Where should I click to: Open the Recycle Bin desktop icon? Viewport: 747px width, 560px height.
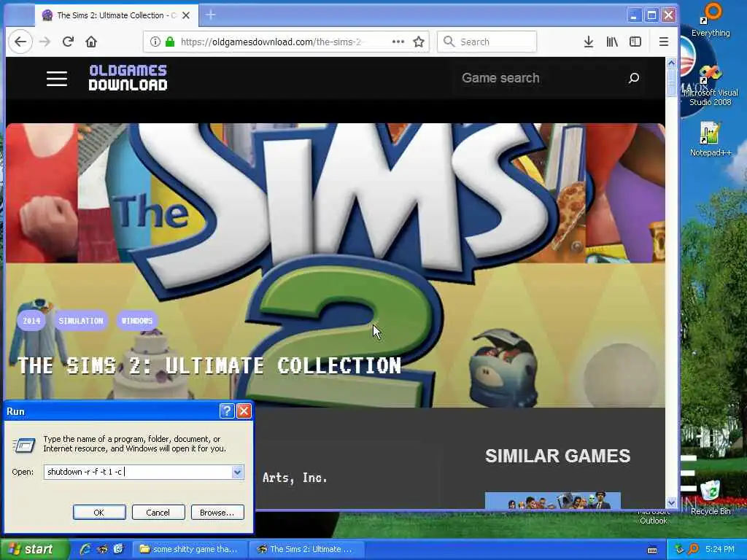[x=711, y=497]
